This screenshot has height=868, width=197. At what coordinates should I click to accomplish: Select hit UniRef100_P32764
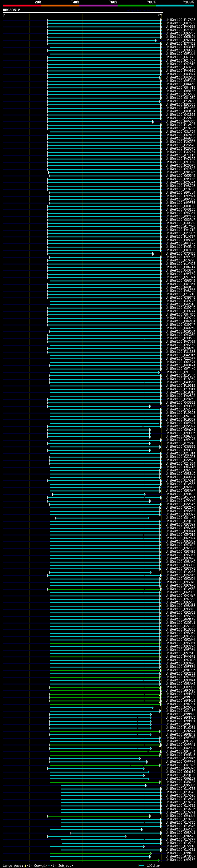tap(180, 152)
